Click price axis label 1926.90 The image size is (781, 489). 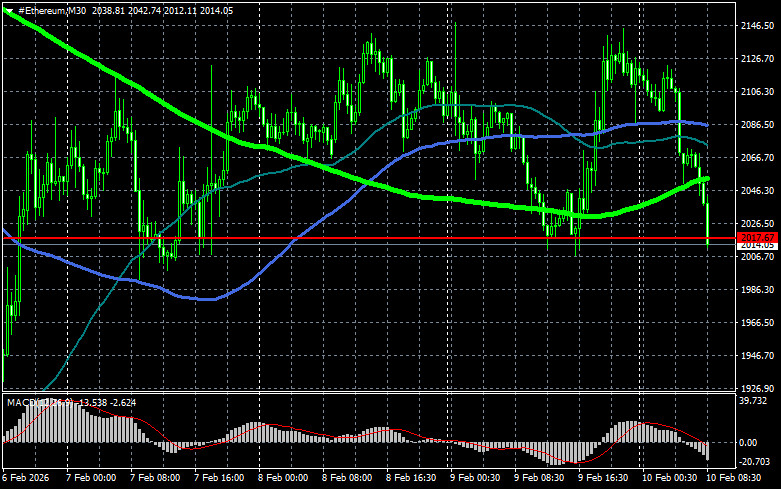click(x=758, y=388)
